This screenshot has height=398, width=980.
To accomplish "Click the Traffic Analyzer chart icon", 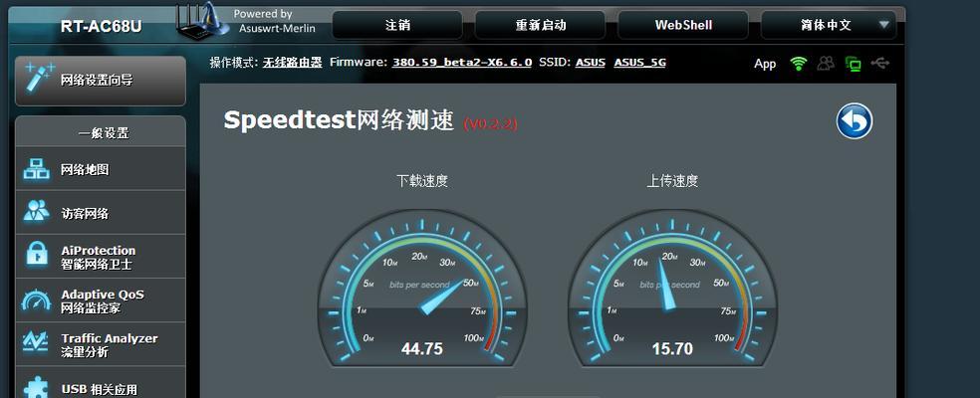I will point(36,341).
